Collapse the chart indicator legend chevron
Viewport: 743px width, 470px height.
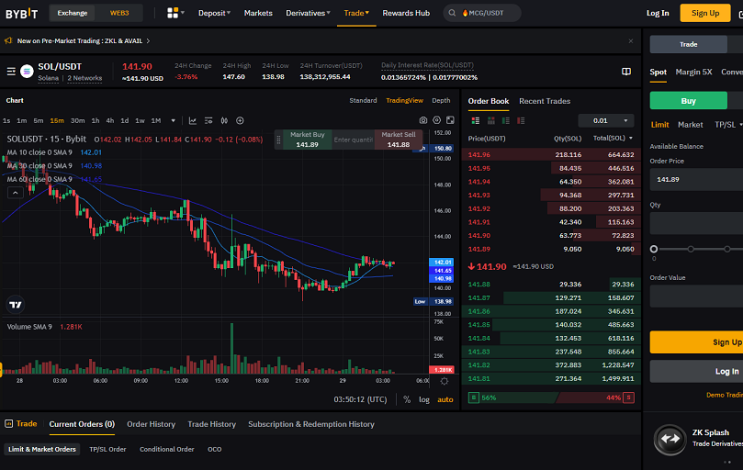[x=15, y=193]
